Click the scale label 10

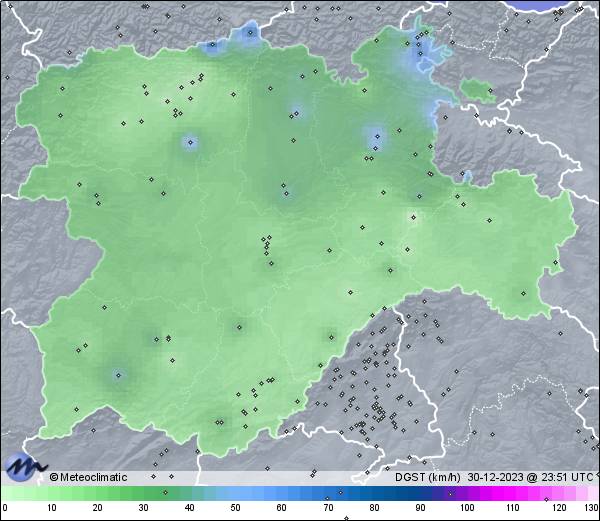[51, 508]
